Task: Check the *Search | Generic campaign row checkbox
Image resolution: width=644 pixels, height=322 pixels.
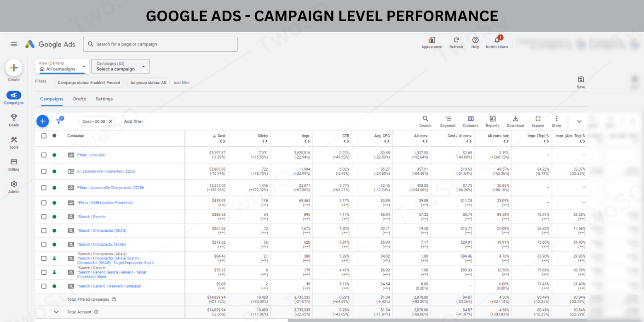Action: pyautogui.click(x=44, y=217)
